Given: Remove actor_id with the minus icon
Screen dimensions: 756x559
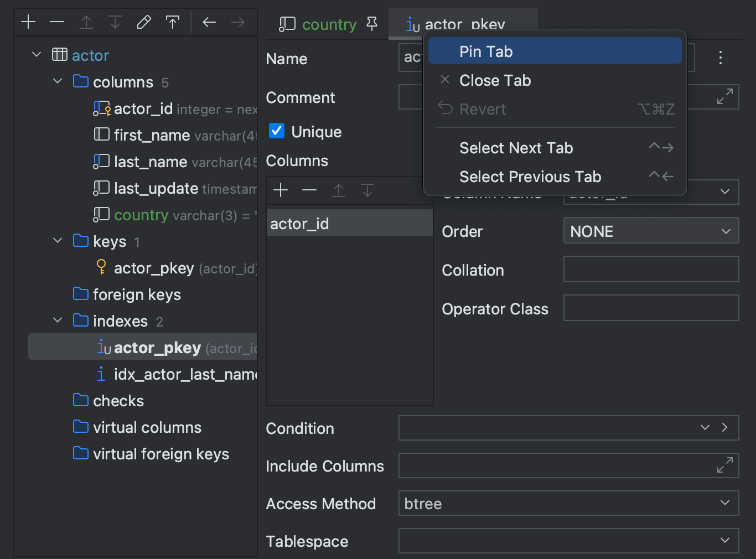Looking at the screenshot, I should click(309, 190).
